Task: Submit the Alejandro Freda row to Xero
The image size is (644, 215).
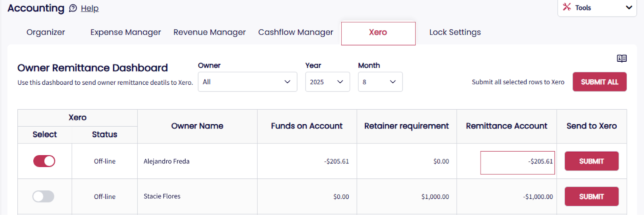Action: coord(591,161)
